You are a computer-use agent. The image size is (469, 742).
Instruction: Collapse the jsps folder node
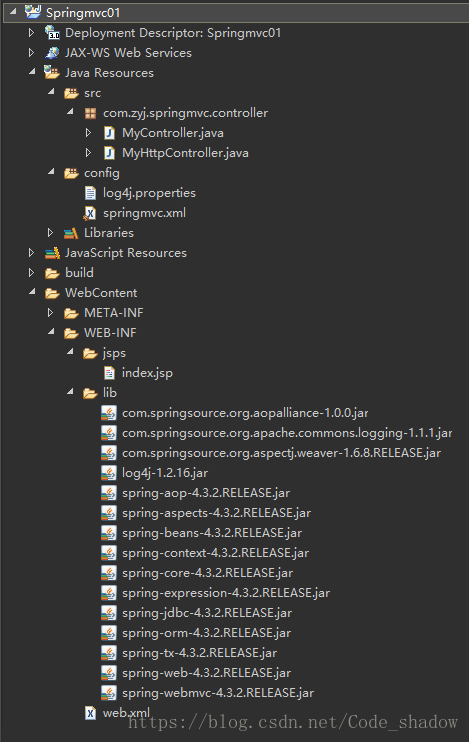pos(70,352)
